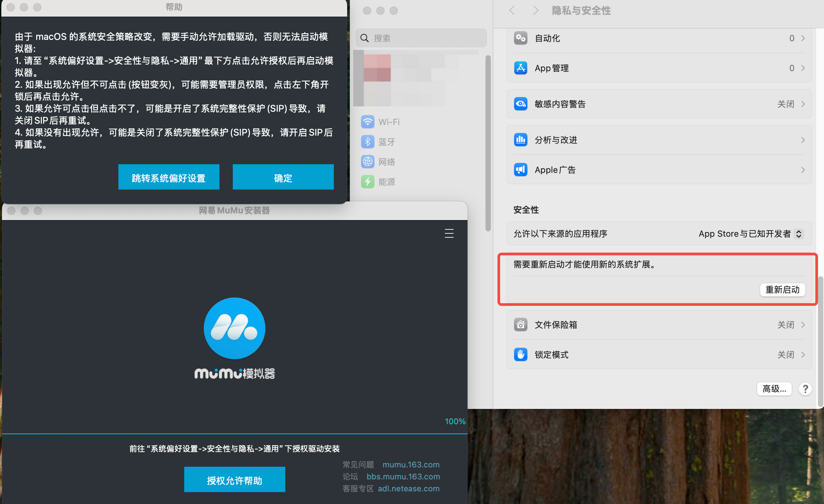Click the 文件保险箱 house-lock icon
The width and height of the screenshot is (824, 504).
[520, 324]
